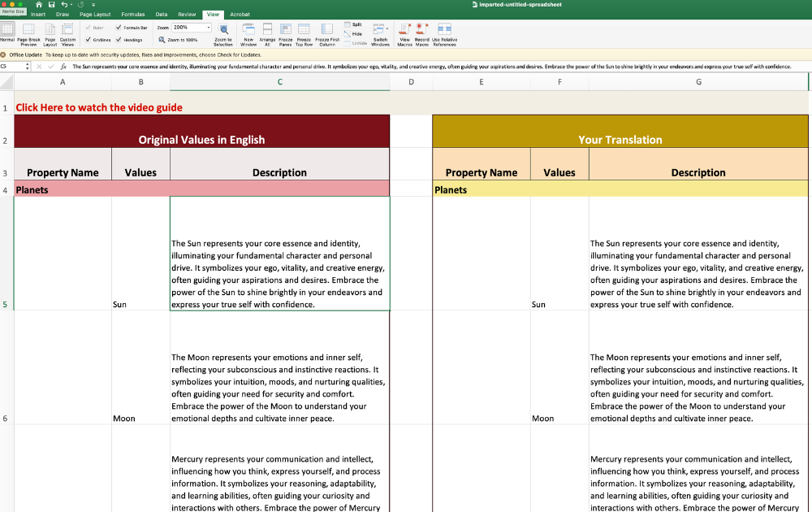This screenshot has width=812, height=512.
Task: Select the 'Property Name' cell in column E
Action: pyautogui.click(x=481, y=164)
